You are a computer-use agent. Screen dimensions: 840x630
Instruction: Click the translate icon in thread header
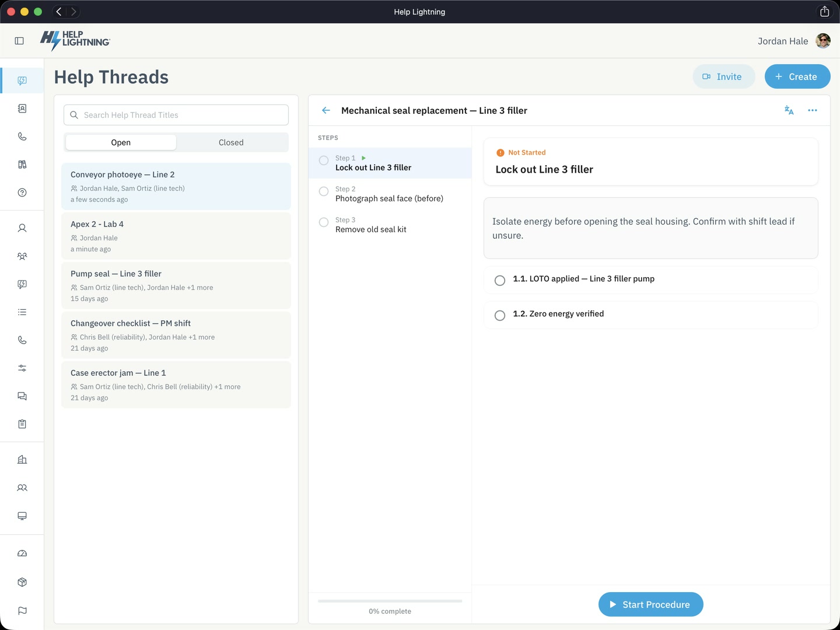click(789, 110)
